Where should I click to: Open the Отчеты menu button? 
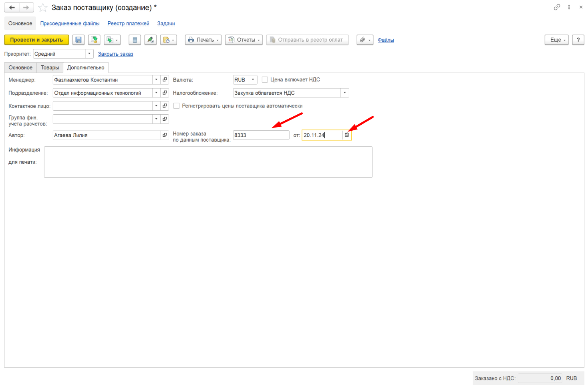click(244, 40)
